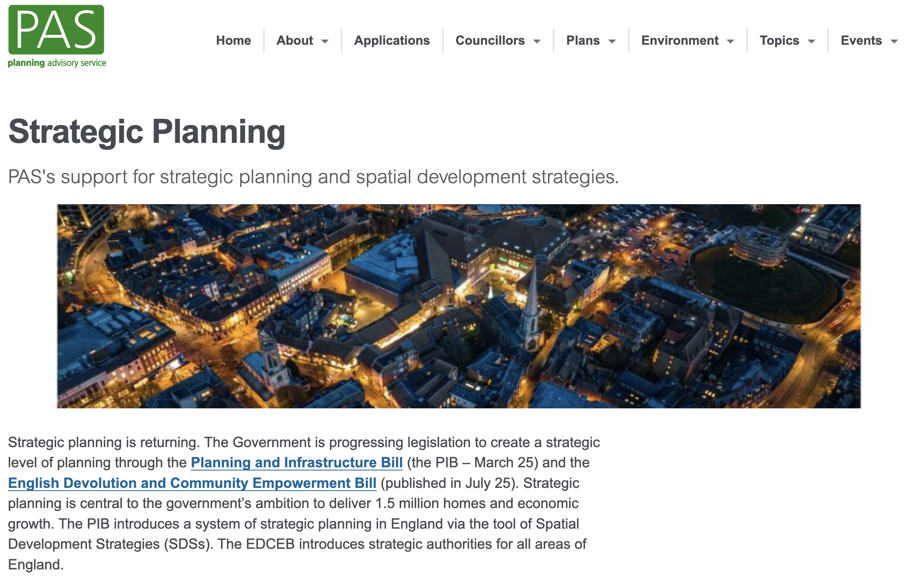The width and height of the screenshot is (914, 588).
Task: Expand the Topics dropdown arrow
Action: point(812,41)
